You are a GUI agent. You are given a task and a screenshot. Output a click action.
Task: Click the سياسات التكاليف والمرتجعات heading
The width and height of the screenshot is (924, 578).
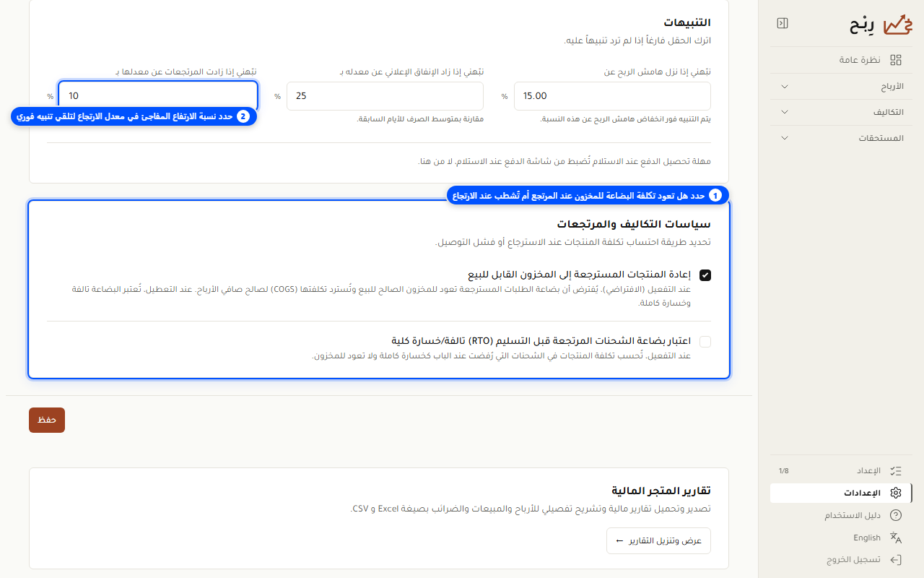634,224
